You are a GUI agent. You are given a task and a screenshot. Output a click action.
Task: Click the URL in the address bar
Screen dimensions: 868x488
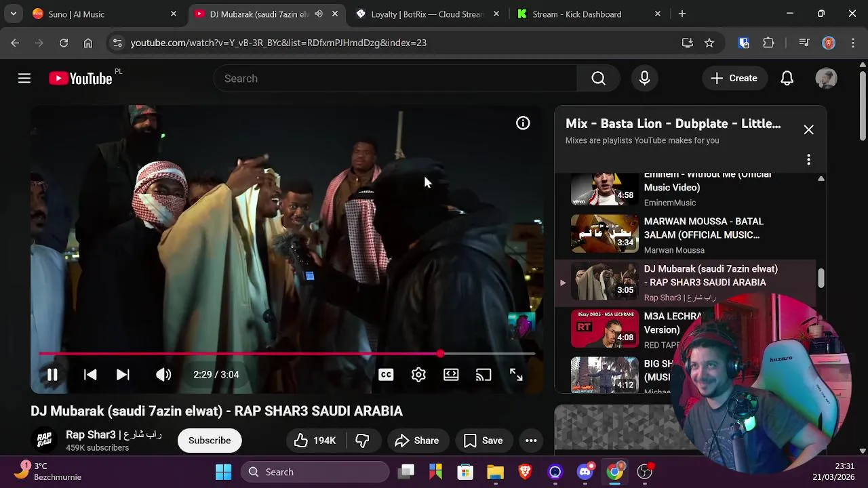(279, 43)
